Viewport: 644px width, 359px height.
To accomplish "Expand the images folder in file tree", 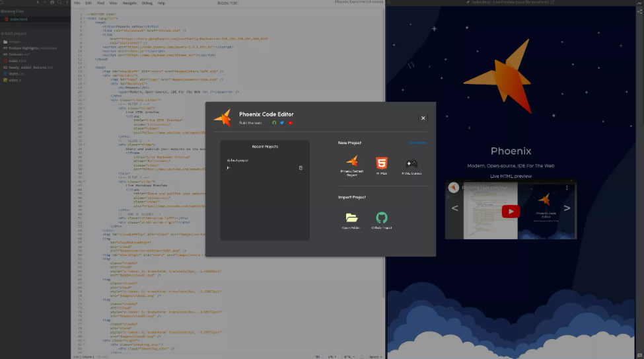I will click(x=15, y=42).
